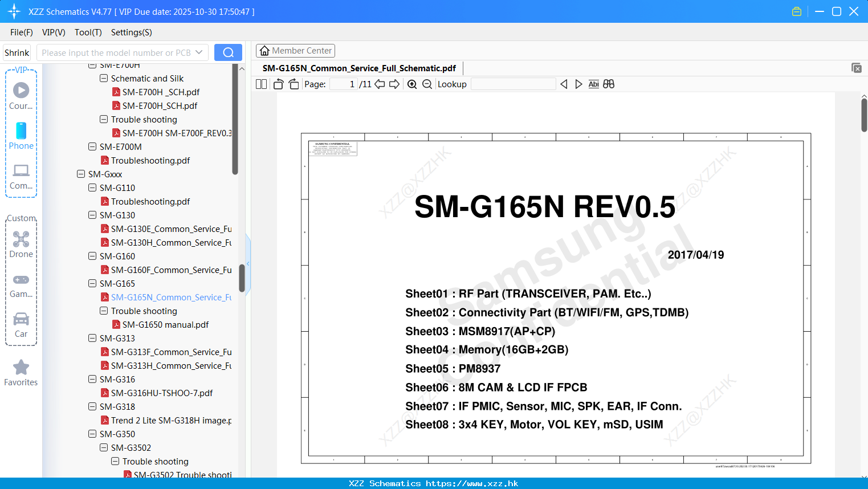Collapse the SM-E700M node
The image size is (868, 489).
(x=92, y=146)
